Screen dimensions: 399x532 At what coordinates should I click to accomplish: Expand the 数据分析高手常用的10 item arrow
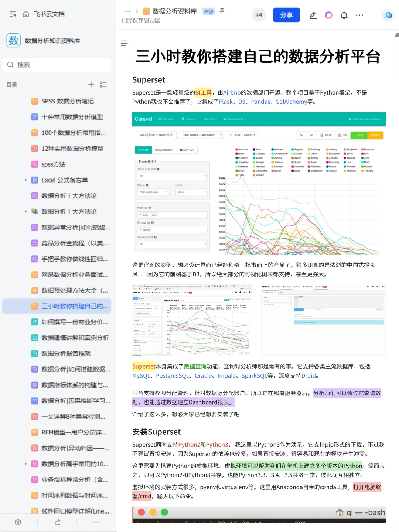[26, 464]
